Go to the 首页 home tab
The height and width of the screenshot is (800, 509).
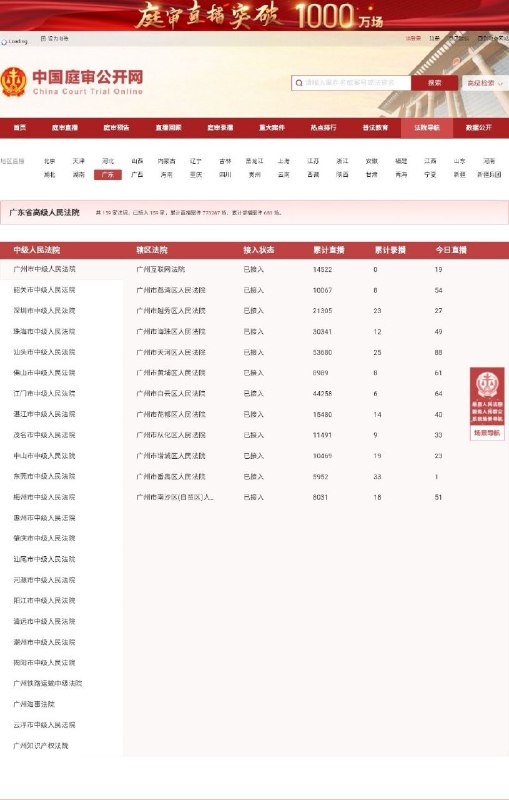coord(20,128)
